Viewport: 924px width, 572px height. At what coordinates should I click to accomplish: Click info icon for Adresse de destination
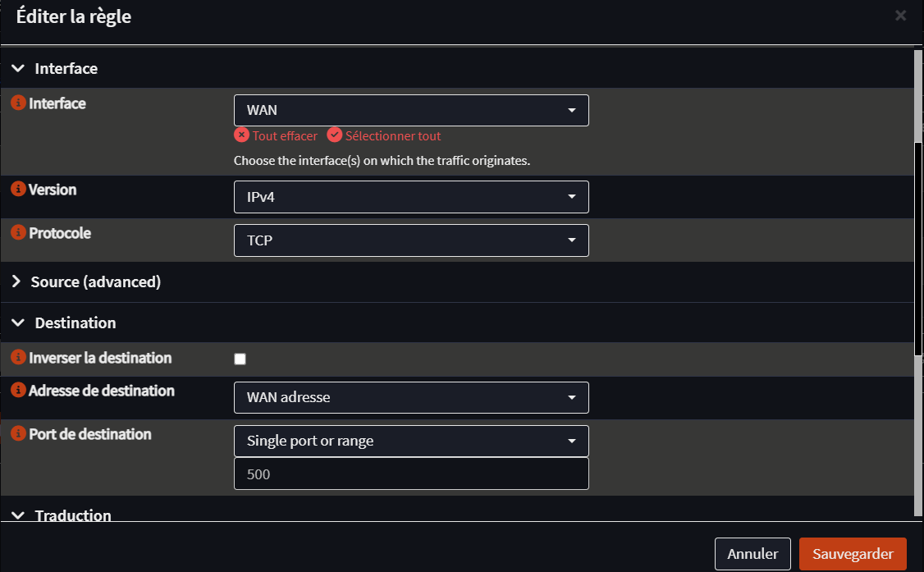(18, 390)
